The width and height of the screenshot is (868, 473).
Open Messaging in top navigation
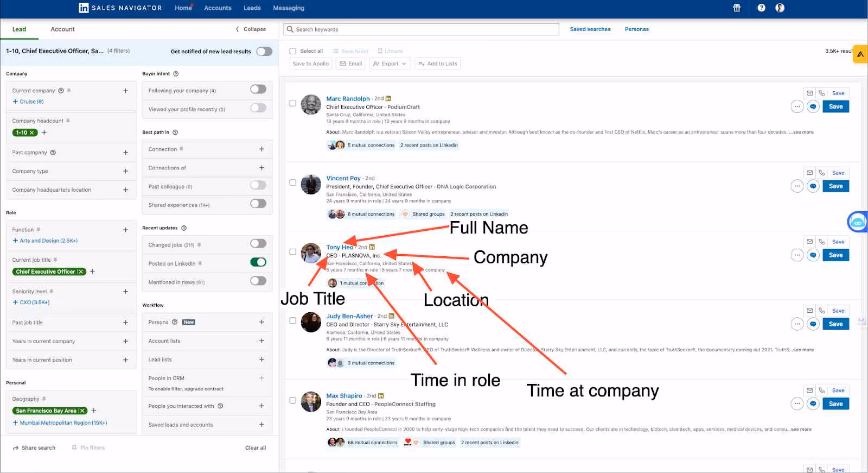(x=289, y=8)
